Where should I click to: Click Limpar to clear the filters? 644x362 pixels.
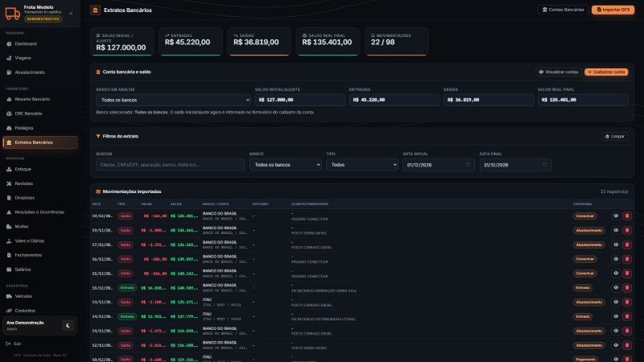(614, 136)
